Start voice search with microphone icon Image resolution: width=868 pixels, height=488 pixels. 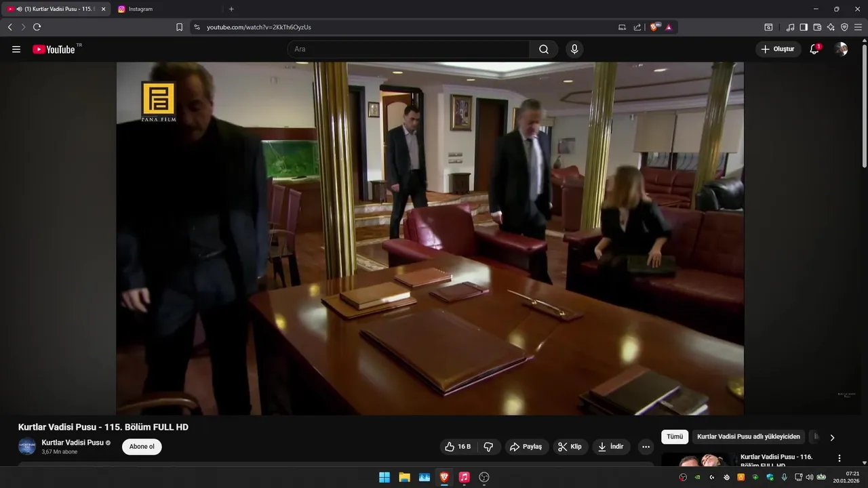574,49
